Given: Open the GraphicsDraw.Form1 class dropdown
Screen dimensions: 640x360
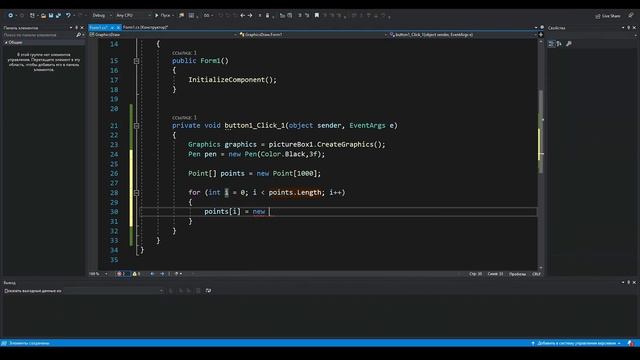Looking at the screenshot, I should (x=313, y=35).
